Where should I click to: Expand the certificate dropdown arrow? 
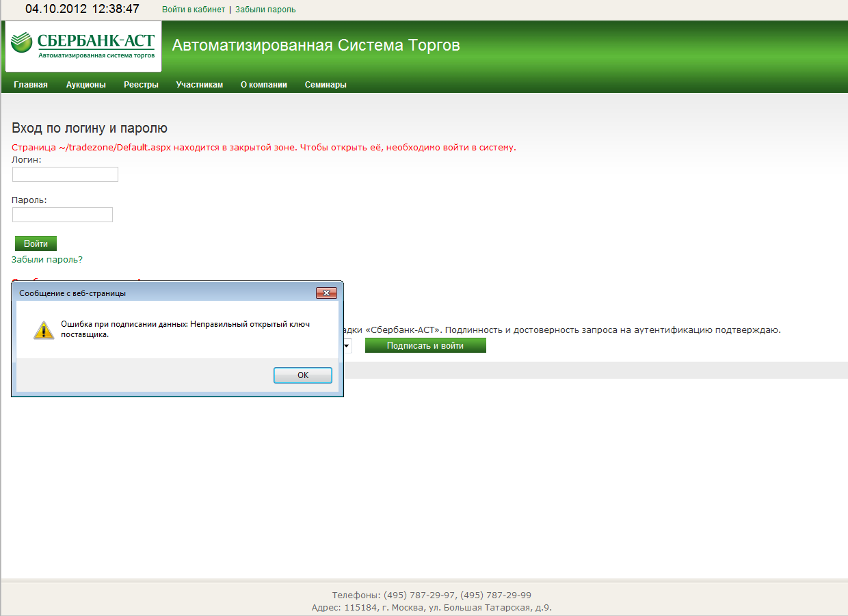tap(347, 346)
